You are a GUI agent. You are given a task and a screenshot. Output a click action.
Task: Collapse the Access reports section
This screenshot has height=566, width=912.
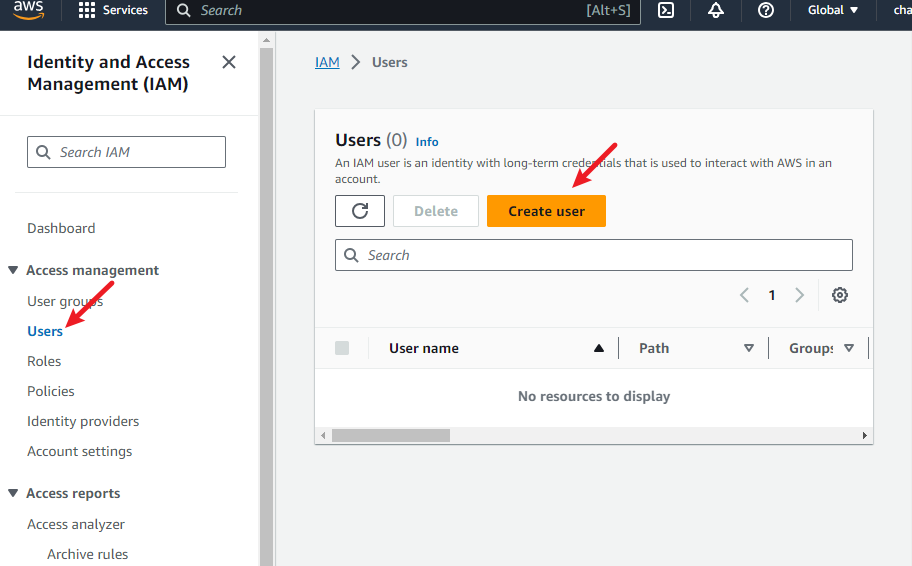tap(13, 493)
